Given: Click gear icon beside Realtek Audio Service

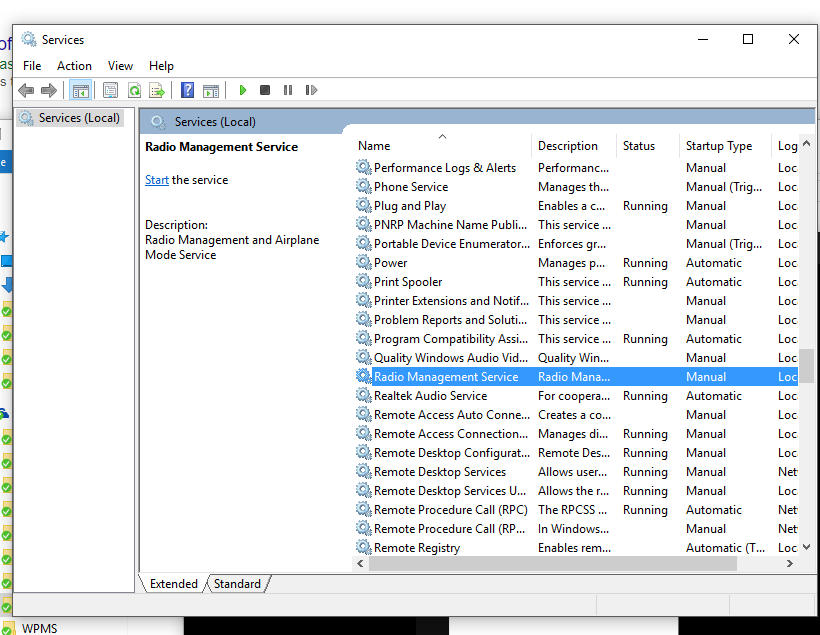Looking at the screenshot, I should (363, 395).
